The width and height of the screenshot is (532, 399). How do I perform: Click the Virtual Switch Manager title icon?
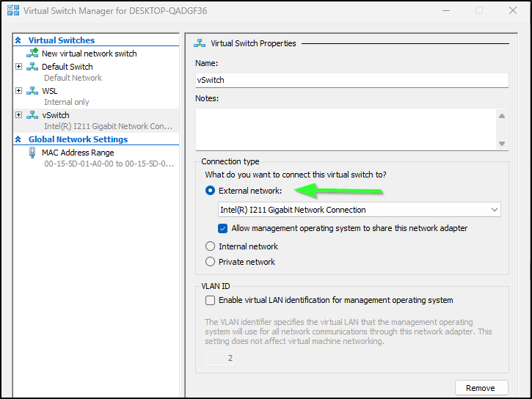point(13,10)
